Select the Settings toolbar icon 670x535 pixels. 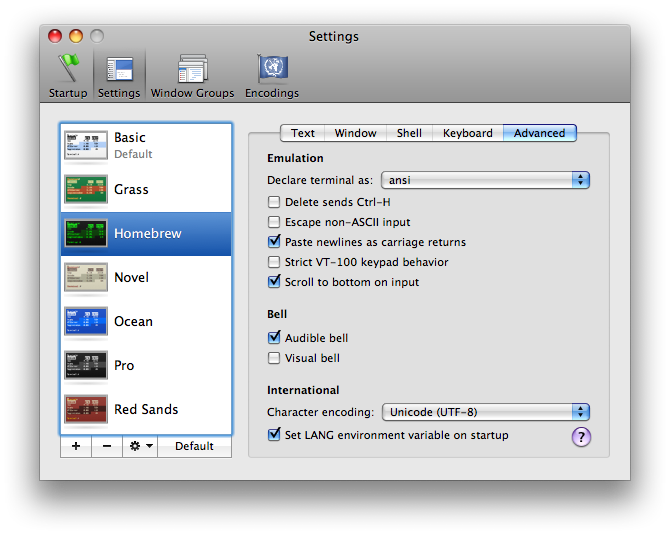tap(119, 76)
